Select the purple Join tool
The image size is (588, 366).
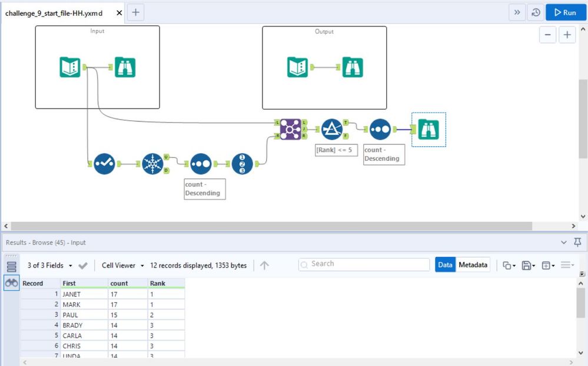pyautogui.click(x=290, y=130)
